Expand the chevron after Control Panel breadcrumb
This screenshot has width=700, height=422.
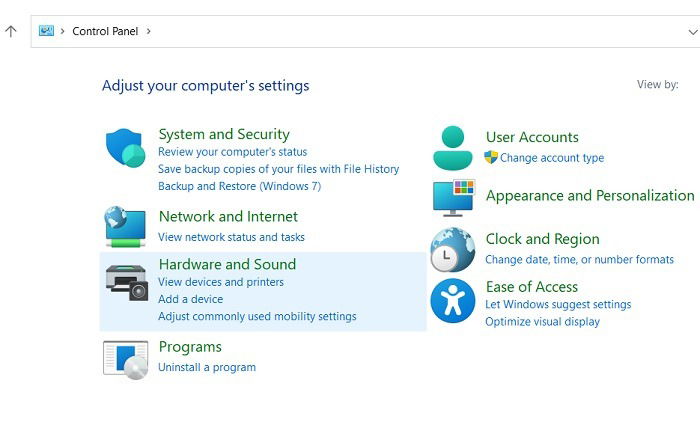pyautogui.click(x=149, y=31)
